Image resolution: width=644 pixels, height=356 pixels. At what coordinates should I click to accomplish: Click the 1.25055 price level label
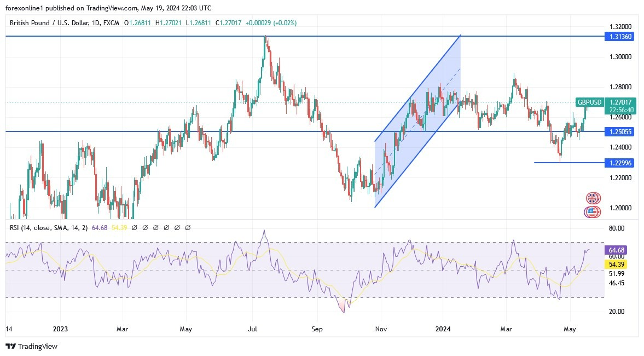coord(619,131)
